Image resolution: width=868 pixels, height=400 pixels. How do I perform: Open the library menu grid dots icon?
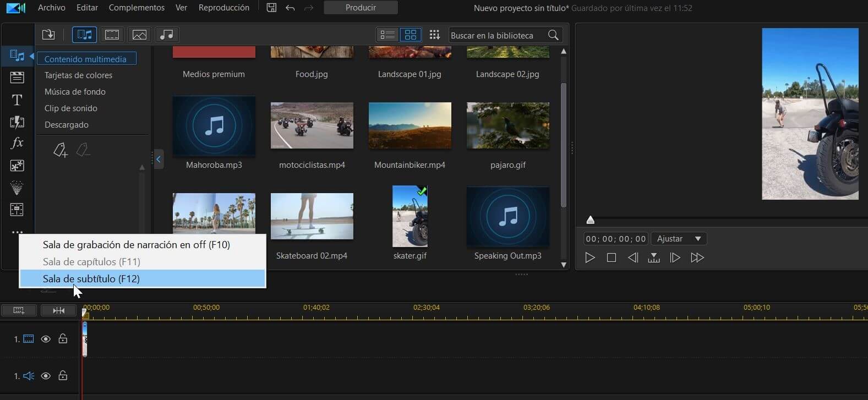pos(435,35)
